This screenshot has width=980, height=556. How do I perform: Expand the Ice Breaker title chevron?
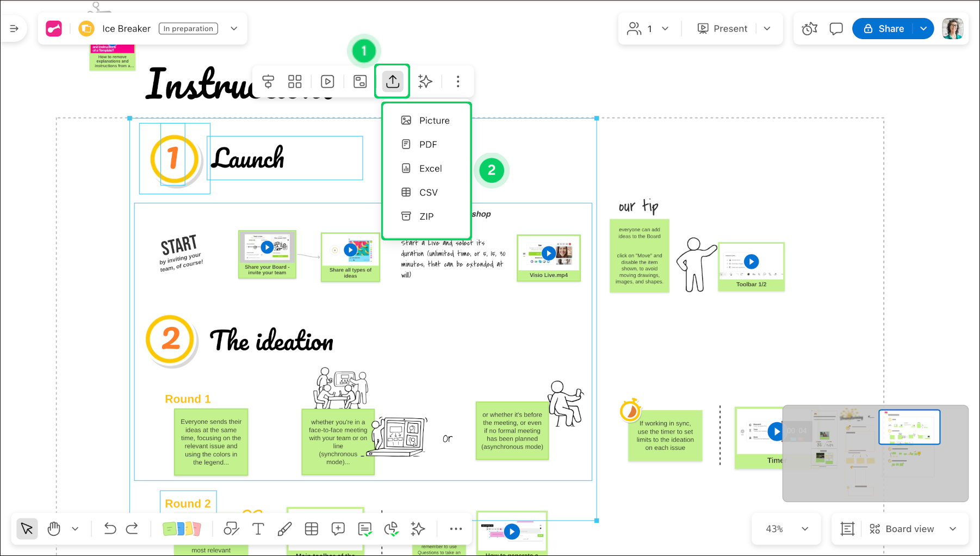pos(234,29)
